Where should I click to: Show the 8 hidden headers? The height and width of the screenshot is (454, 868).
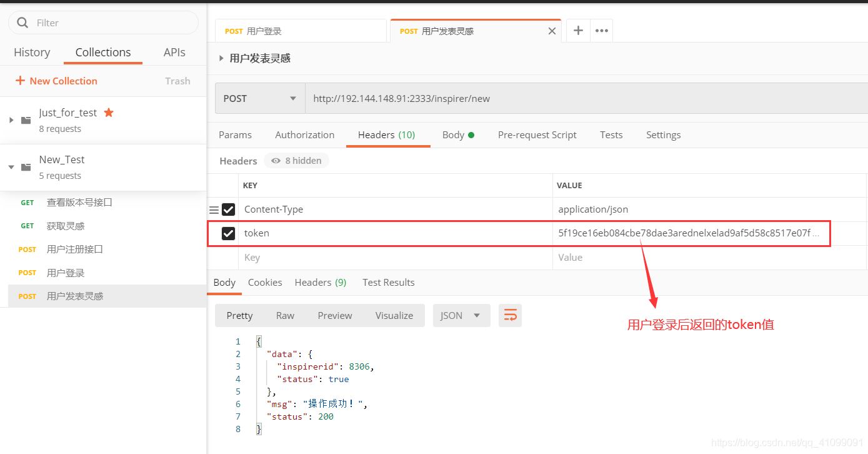click(296, 161)
